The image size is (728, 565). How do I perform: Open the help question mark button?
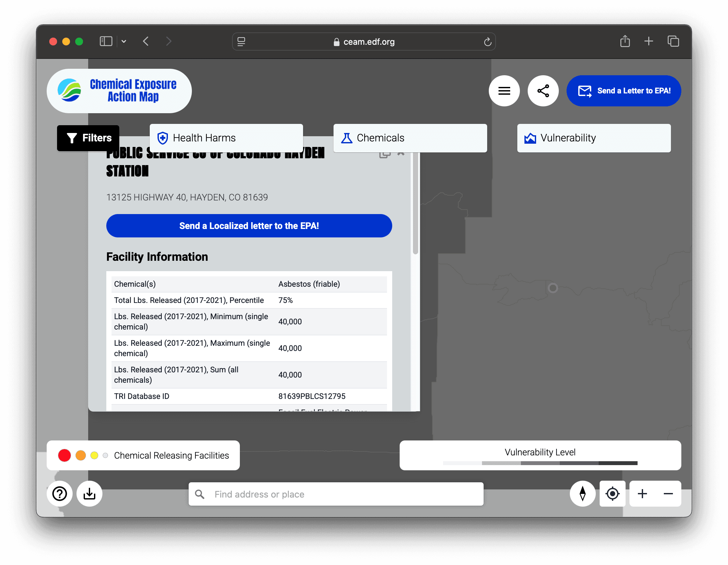pyautogui.click(x=60, y=494)
